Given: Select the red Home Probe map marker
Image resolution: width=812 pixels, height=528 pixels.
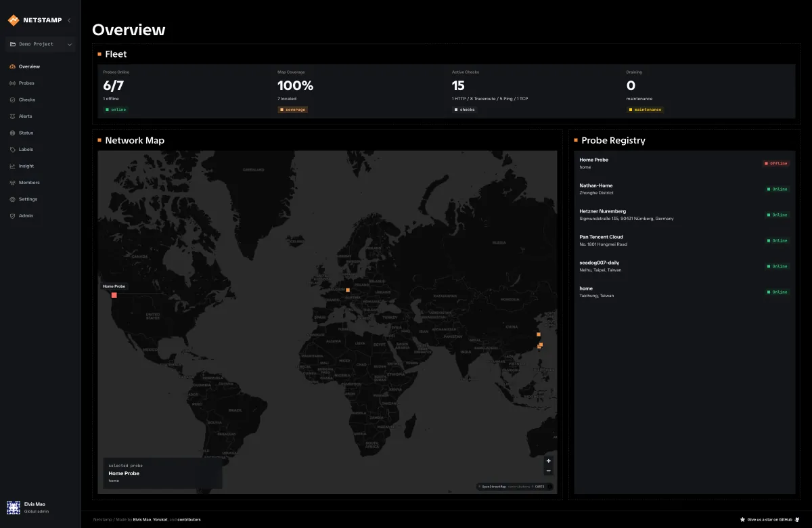Looking at the screenshot, I should coord(114,295).
